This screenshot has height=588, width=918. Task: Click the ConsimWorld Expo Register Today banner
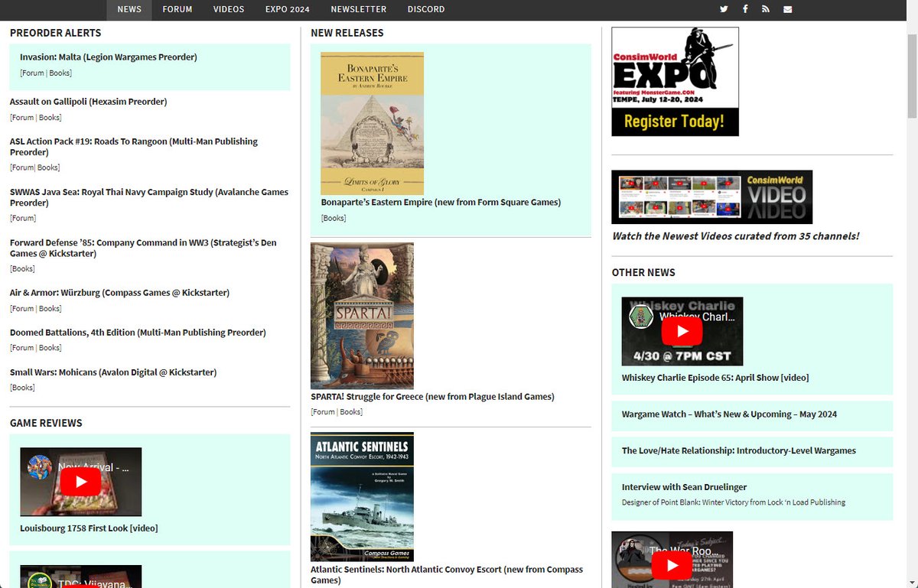[x=675, y=82]
